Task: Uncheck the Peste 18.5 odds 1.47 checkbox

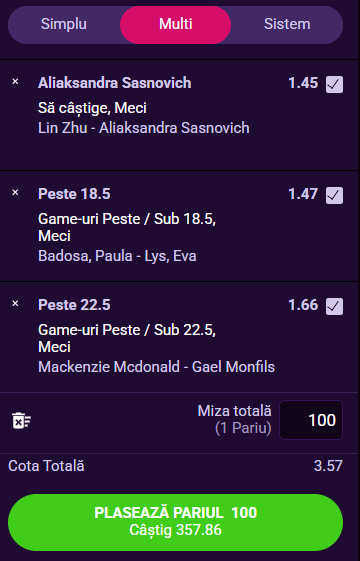Action: pos(334,195)
